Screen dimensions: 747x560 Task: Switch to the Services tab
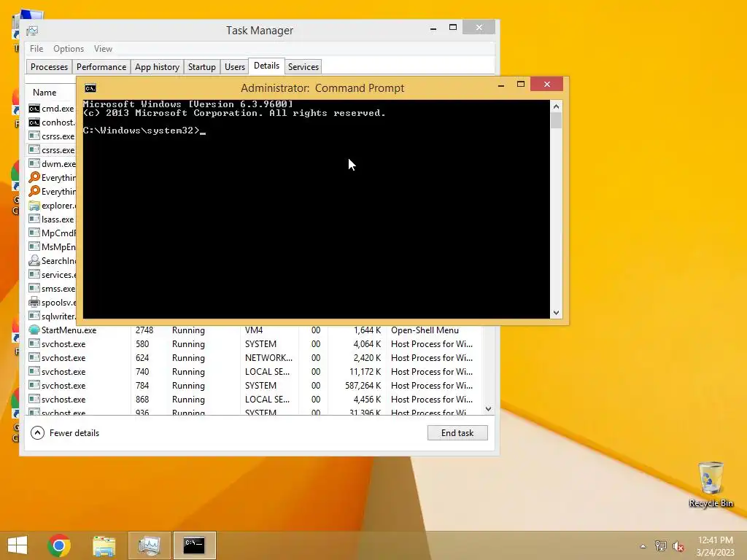(303, 66)
